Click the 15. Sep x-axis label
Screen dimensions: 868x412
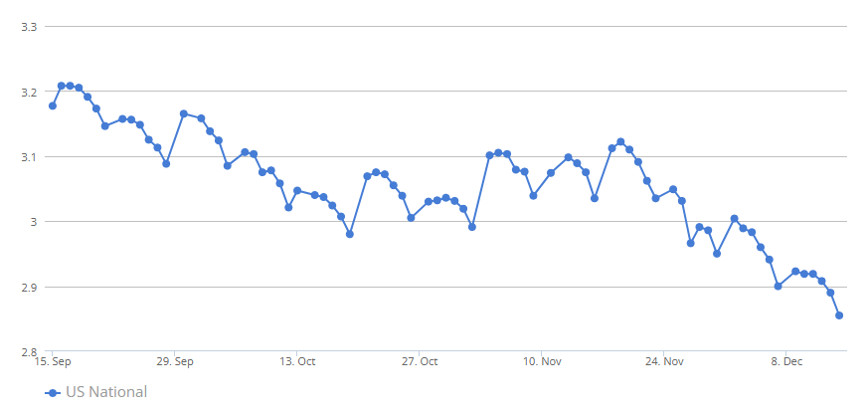click(54, 361)
